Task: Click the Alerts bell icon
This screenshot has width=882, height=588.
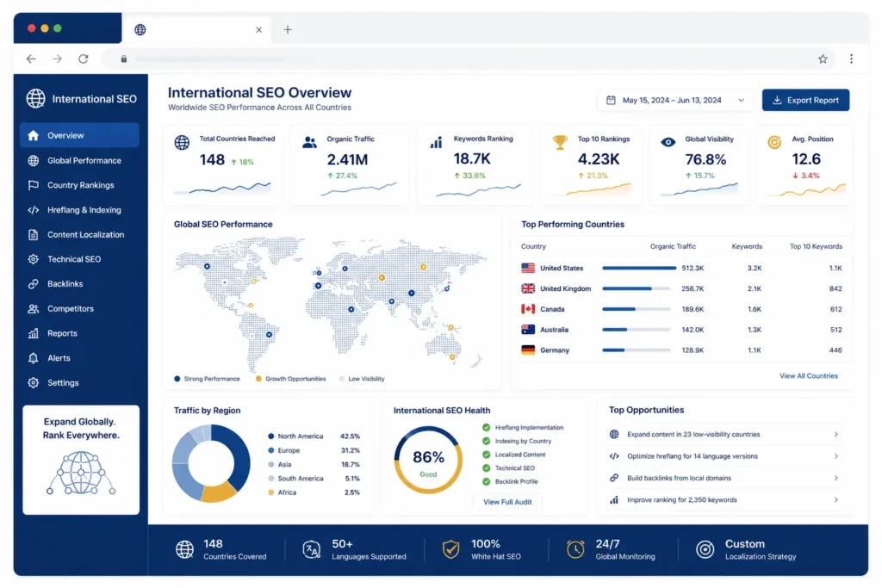Action: tap(34, 358)
